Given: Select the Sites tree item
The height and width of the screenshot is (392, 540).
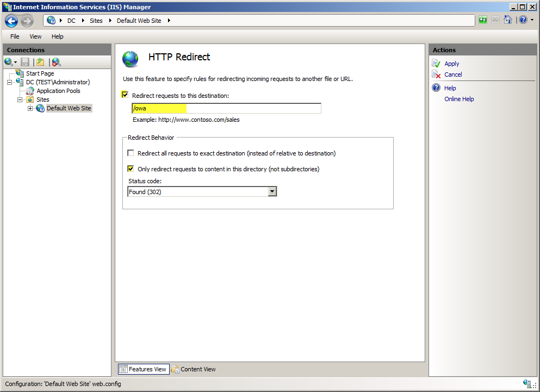Looking at the screenshot, I should click(x=43, y=99).
